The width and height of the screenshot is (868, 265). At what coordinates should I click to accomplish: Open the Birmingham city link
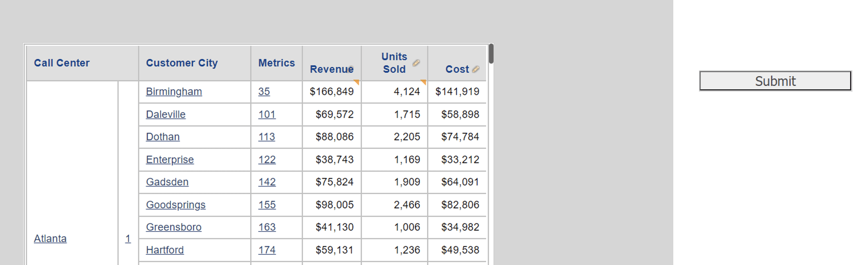click(174, 92)
